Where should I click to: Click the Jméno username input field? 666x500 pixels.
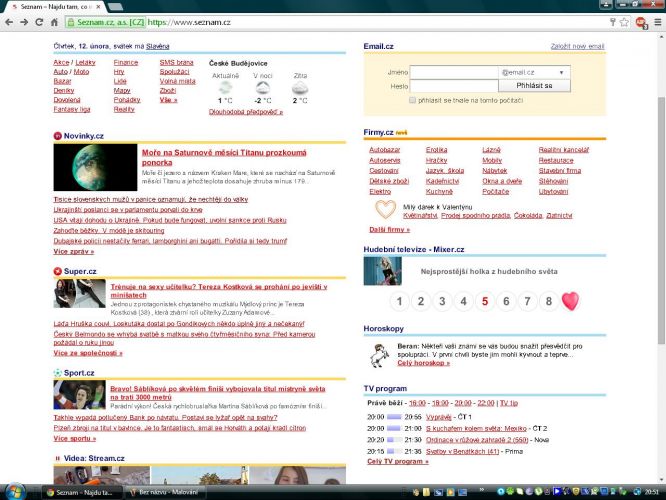[x=454, y=73]
